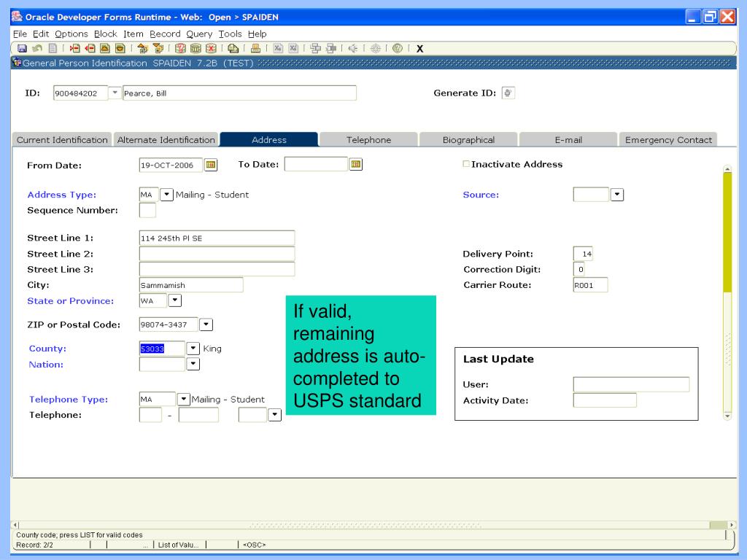Click the Select document icon
747x560 pixels.
tap(53, 48)
